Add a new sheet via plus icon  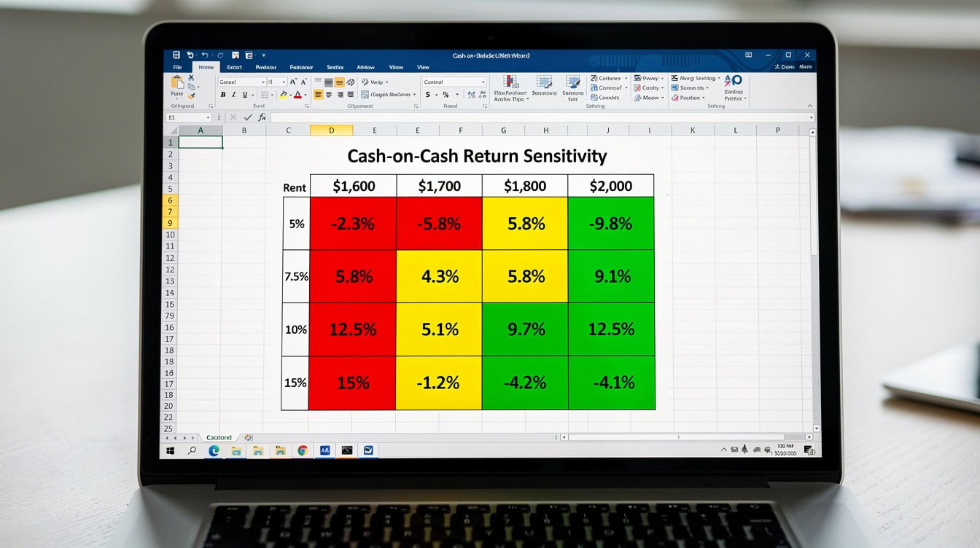tap(249, 437)
